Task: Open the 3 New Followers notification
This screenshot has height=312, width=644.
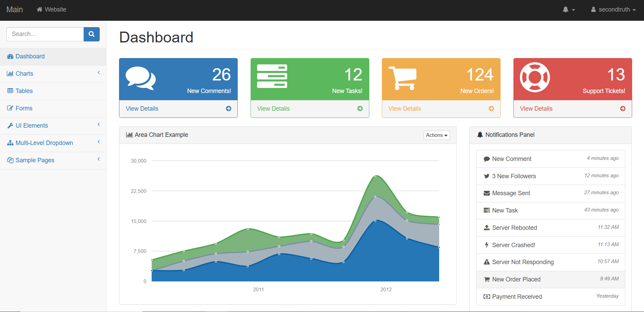Action: click(x=551, y=176)
